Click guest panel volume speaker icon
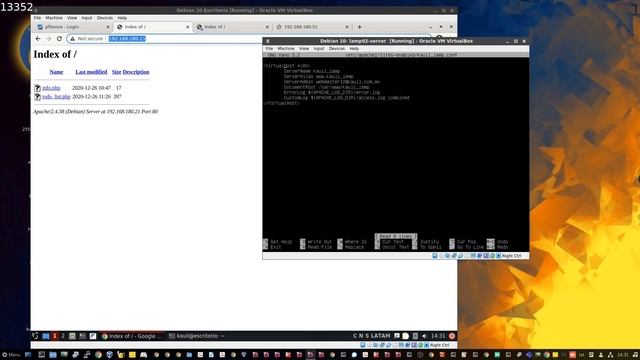Screen dimensions: 640x360 (424, 336)
